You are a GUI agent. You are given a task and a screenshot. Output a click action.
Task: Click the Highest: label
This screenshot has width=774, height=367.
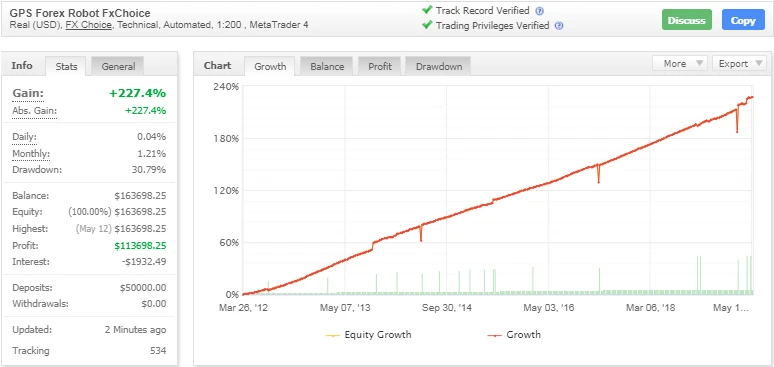coord(30,229)
